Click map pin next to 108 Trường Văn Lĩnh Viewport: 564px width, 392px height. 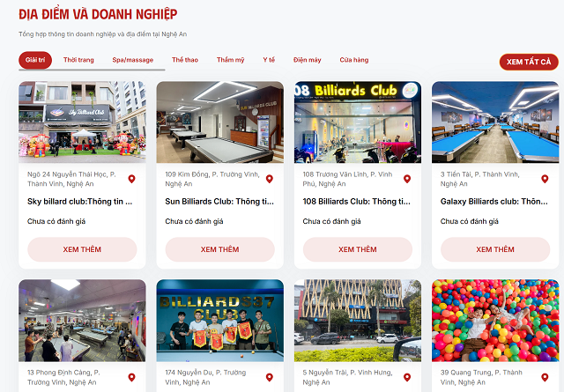(407, 179)
